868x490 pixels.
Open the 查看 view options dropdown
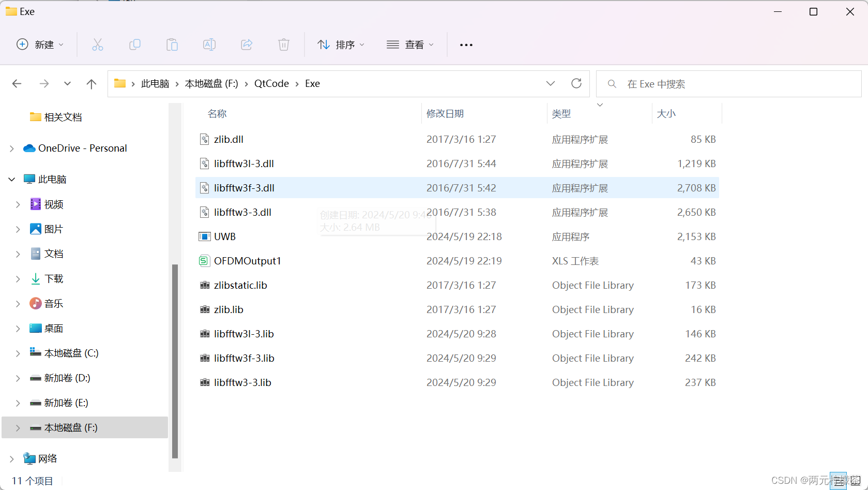pyautogui.click(x=410, y=44)
